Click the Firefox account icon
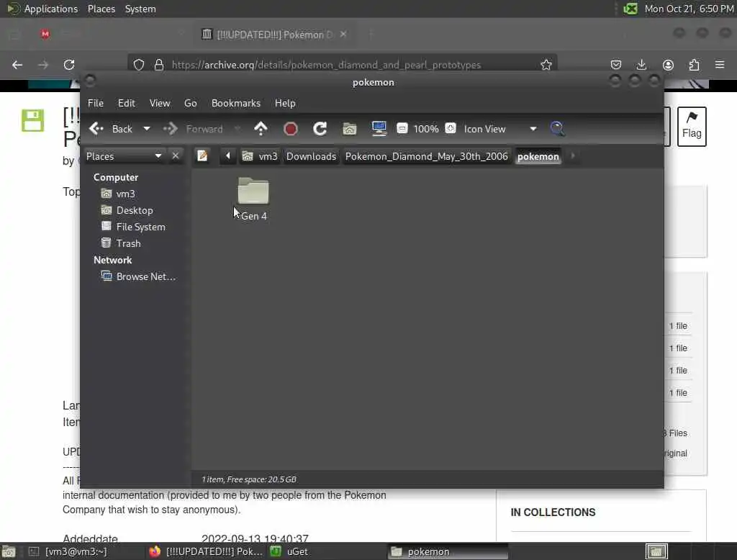 click(668, 64)
